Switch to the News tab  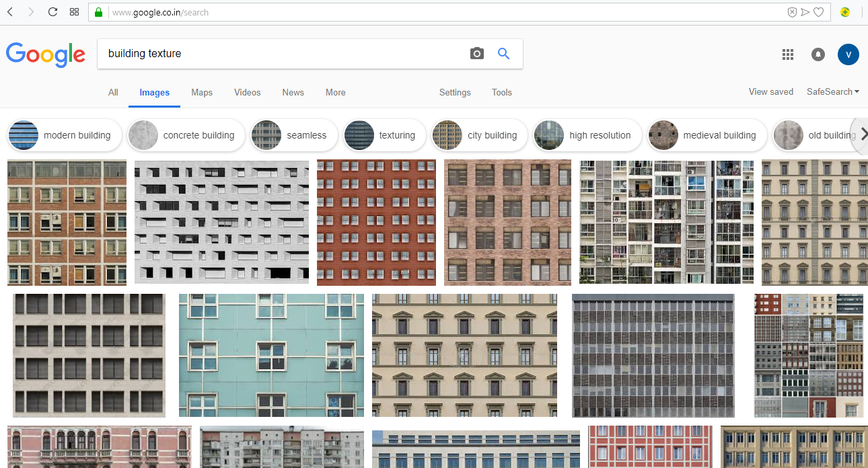tap(293, 93)
